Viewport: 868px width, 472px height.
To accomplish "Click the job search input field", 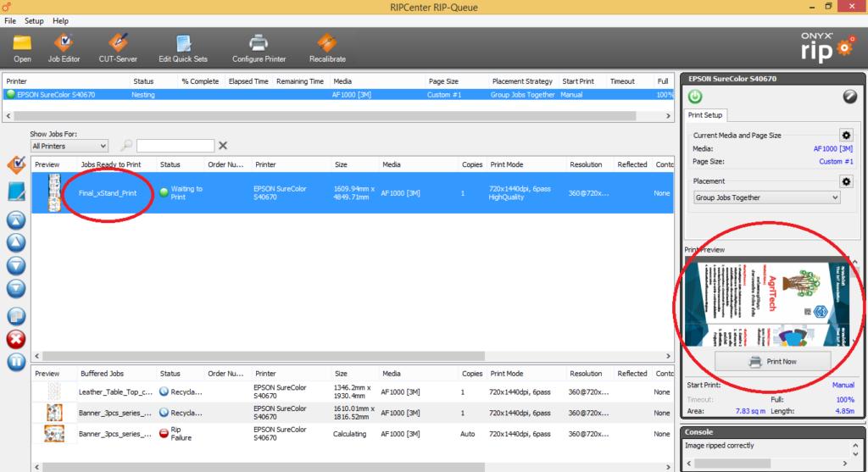I will click(x=175, y=146).
